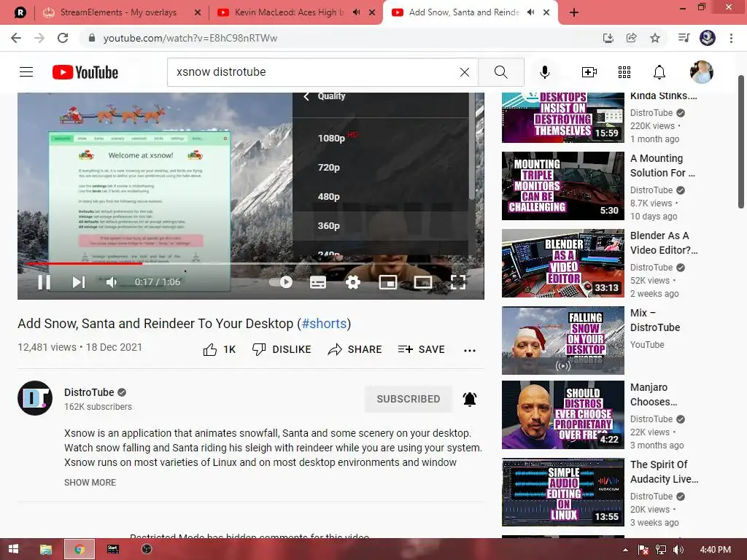Open notifications bell in header

659,72
